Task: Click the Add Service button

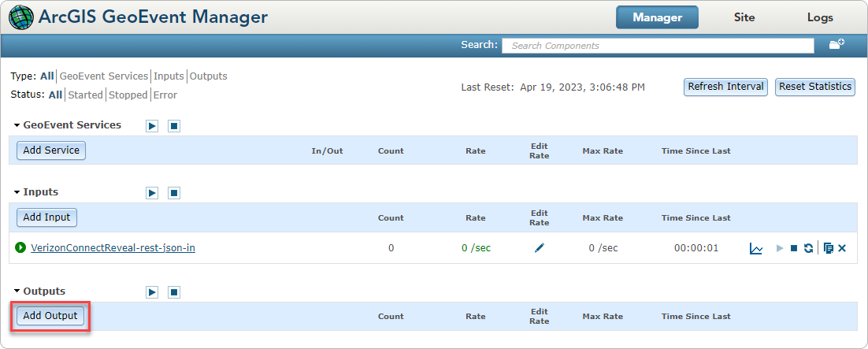Action: coord(51,150)
